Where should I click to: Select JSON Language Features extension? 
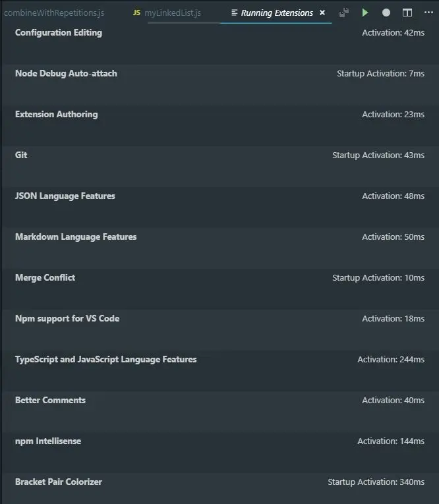pyautogui.click(x=220, y=208)
